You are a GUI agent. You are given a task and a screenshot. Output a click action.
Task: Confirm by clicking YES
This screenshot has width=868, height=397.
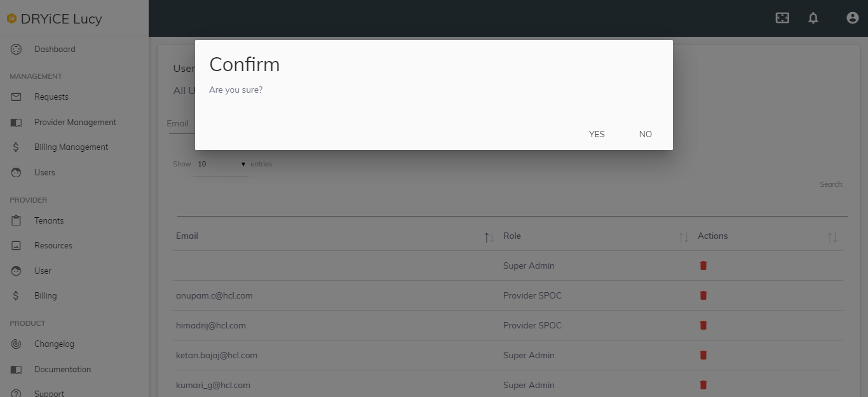pos(597,134)
